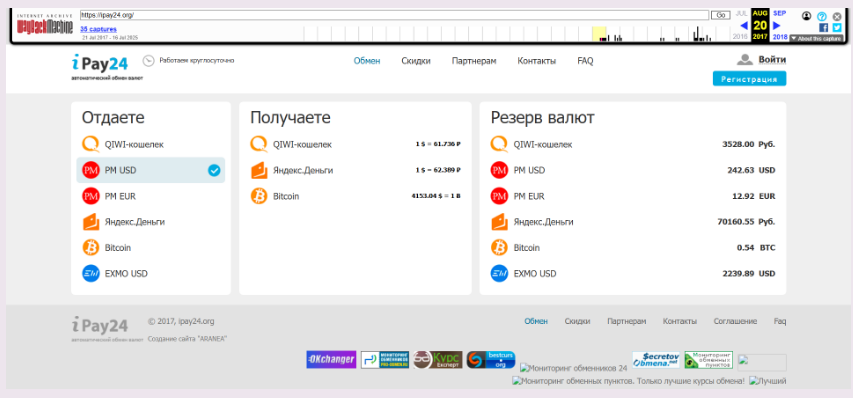Open Партнерам in top navigation

[x=474, y=61]
